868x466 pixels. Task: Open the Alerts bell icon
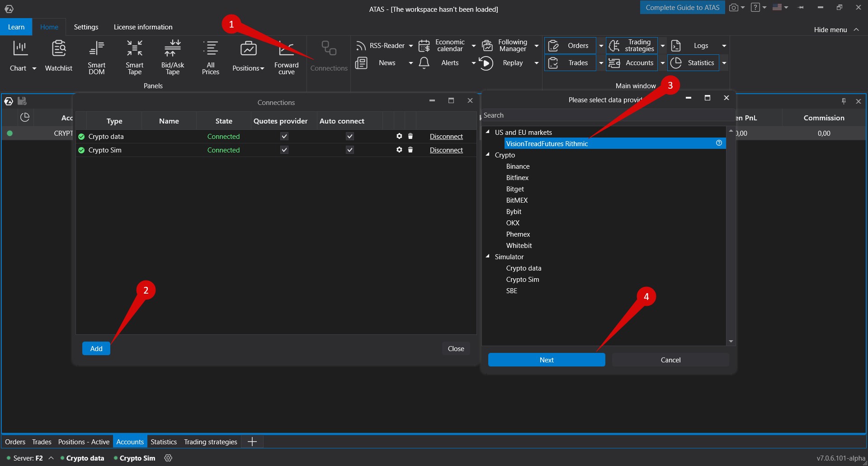point(424,63)
